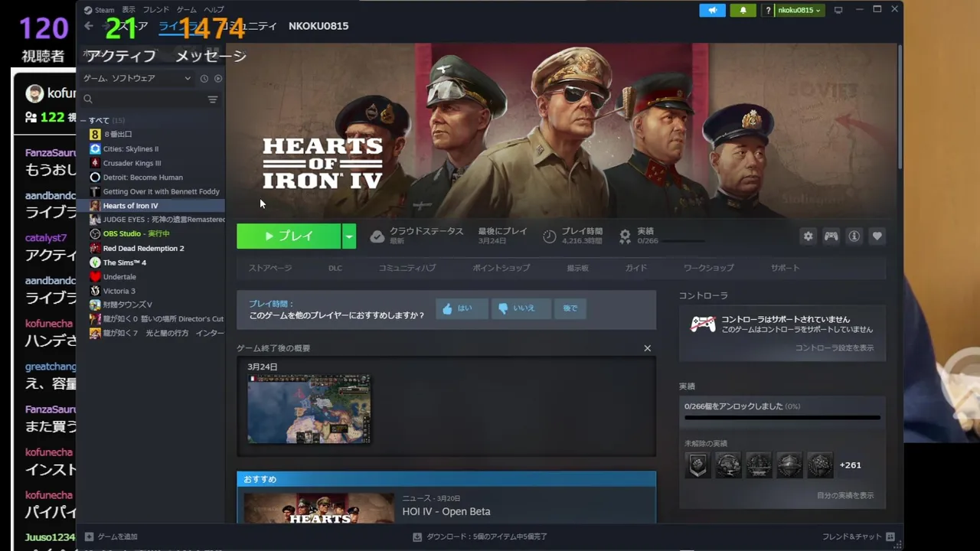Toggle the ready-to-play filter icon
The image size is (980, 551).
point(218,78)
